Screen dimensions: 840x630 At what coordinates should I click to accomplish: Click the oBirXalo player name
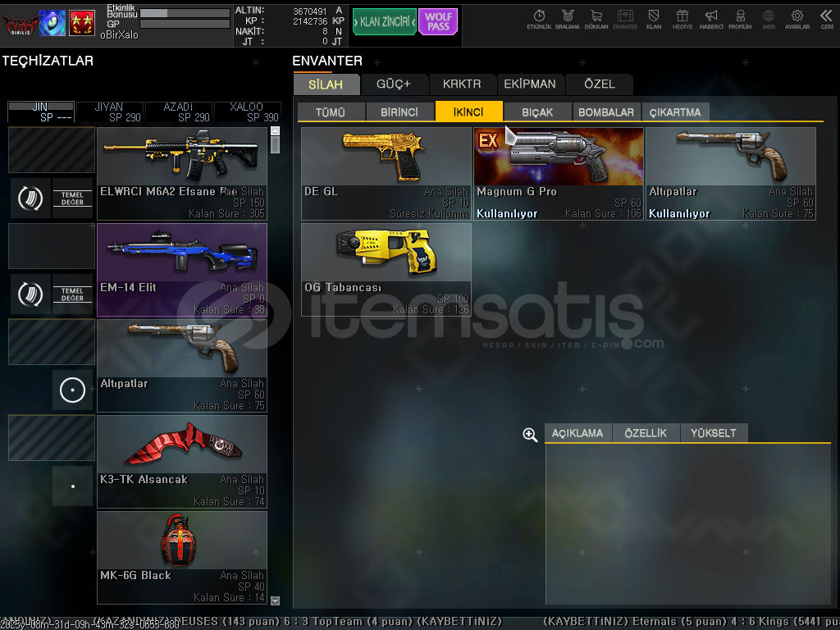pos(120,34)
